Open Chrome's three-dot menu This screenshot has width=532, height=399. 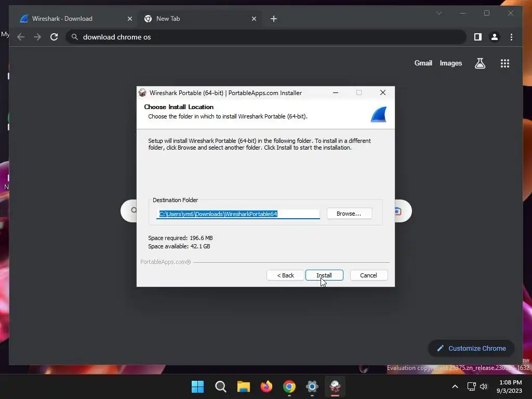pyautogui.click(x=511, y=37)
